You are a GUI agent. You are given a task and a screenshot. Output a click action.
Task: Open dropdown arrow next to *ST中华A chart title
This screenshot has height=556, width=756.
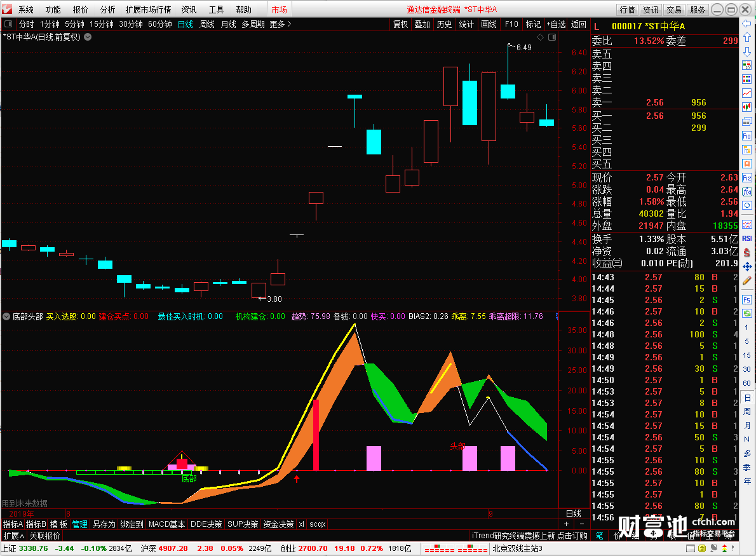pyautogui.click(x=88, y=37)
